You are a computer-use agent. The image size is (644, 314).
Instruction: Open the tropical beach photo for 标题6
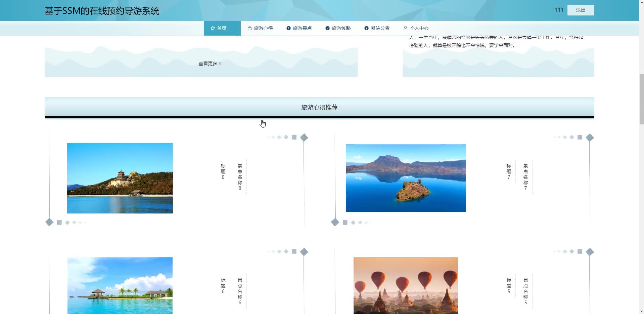(x=120, y=286)
